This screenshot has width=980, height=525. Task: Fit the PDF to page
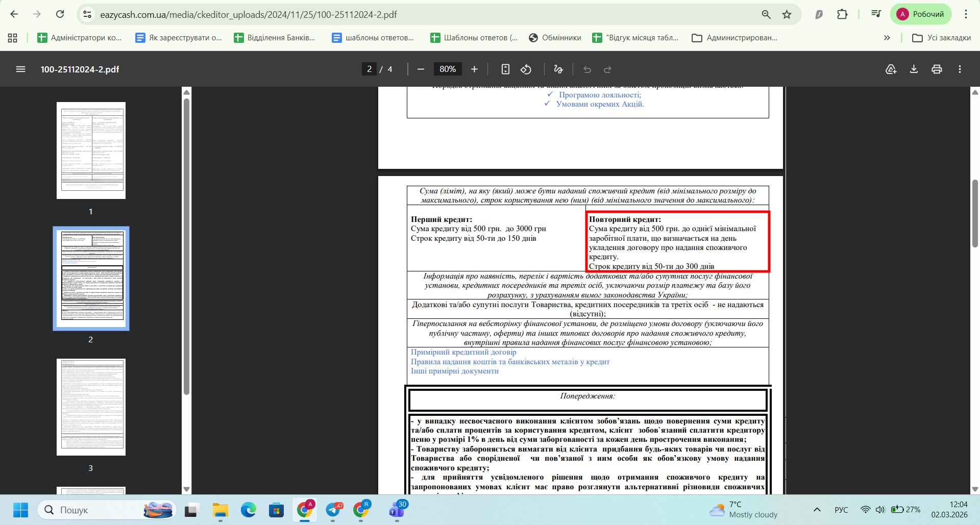tap(505, 69)
